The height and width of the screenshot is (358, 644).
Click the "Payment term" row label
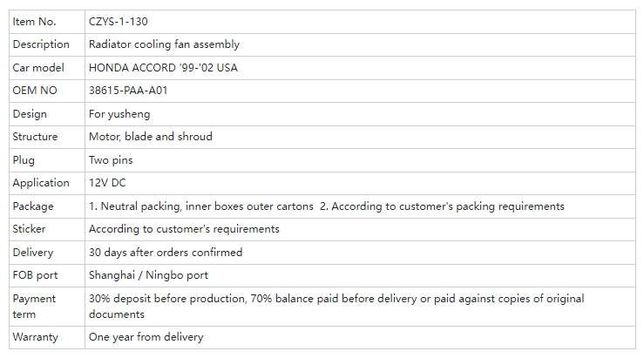click(34, 306)
